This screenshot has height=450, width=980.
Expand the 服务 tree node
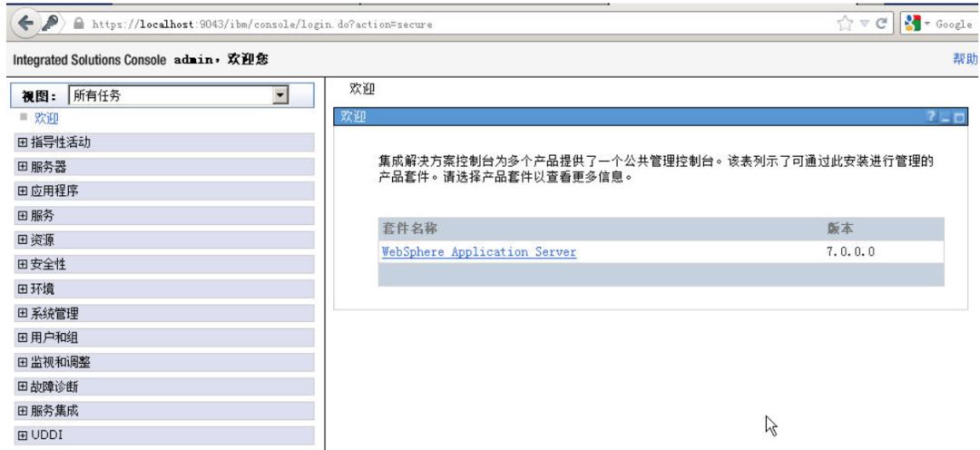point(23,216)
